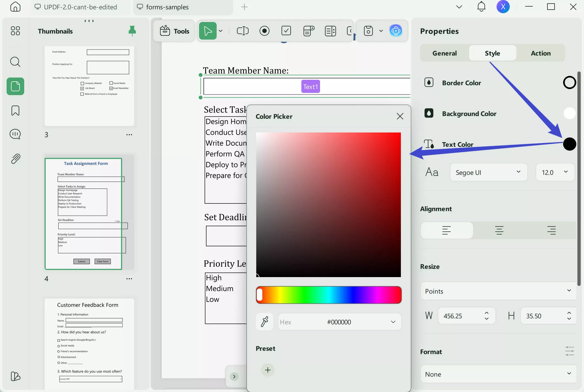Viewport: 584px width, 392px height.
Task: Switch to the Action properties tab
Action: point(541,53)
